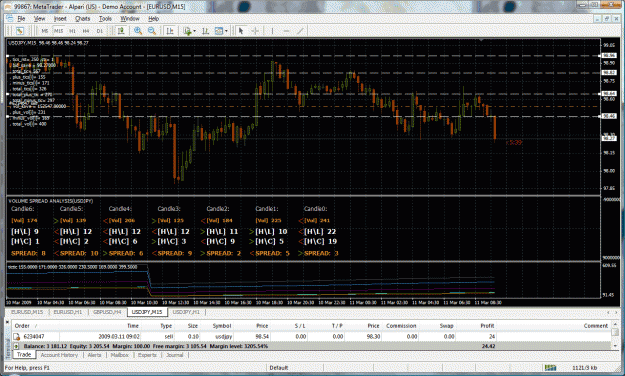This screenshot has height=376, width=625.
Task: Select the vertical line drawing tool
Action: click(272, 31)
